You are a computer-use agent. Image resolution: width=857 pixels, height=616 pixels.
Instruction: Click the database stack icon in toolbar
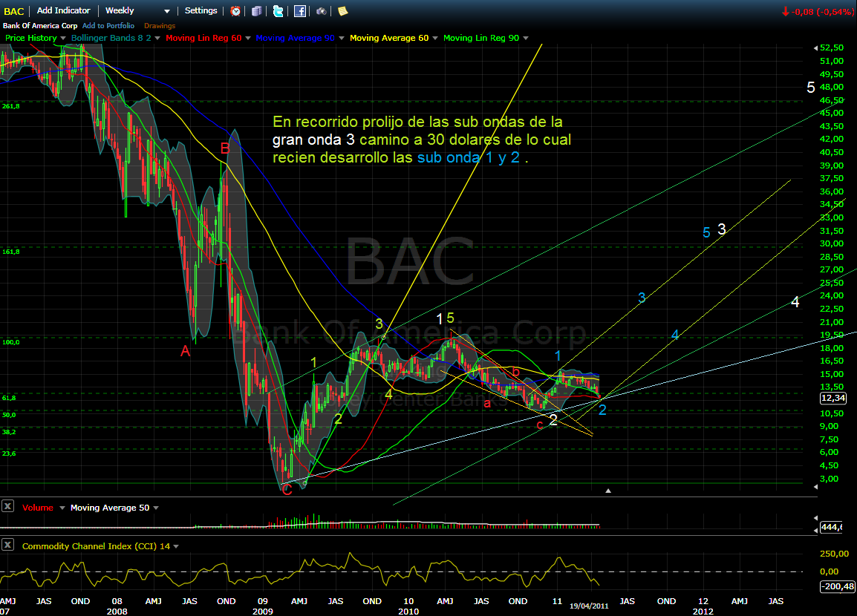point(256,11)
